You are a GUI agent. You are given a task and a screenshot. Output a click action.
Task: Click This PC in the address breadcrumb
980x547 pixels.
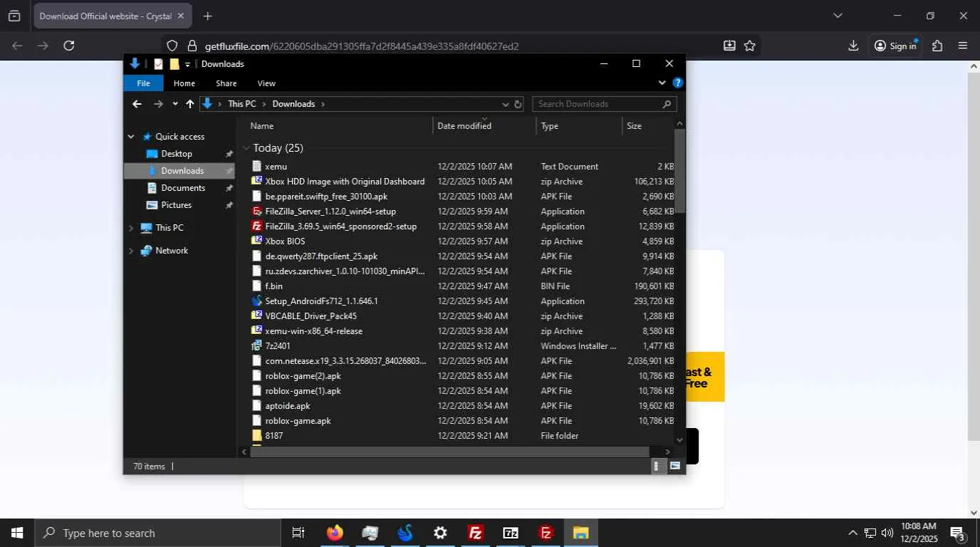point(242,104)
